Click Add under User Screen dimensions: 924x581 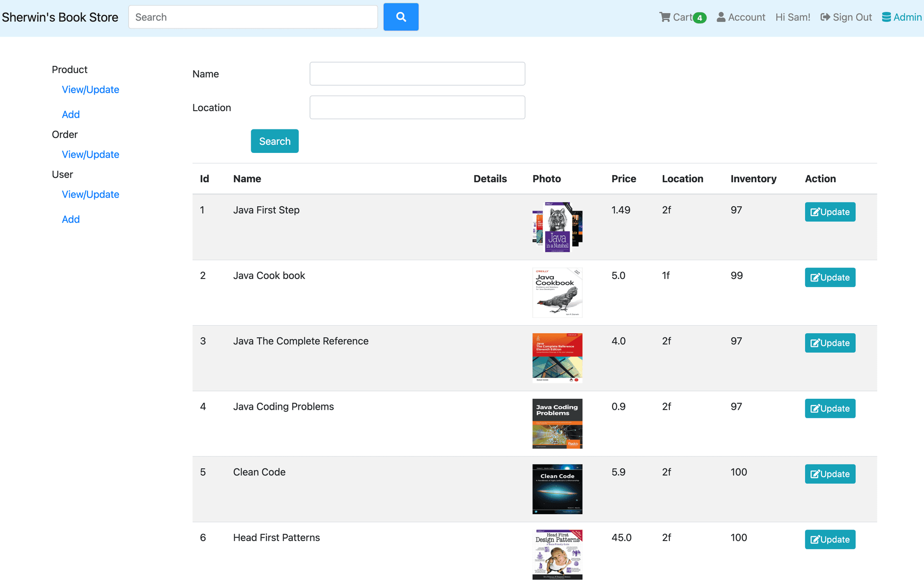(71, 219)
